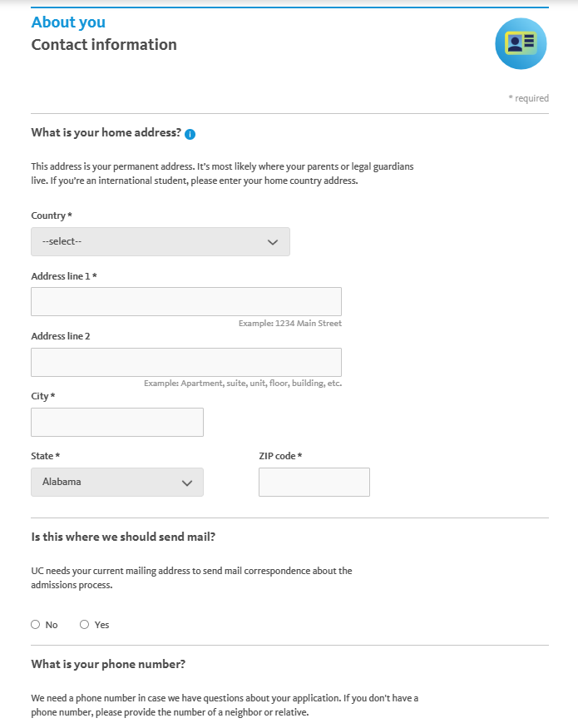Click the Country dropdown chevron arrow
The width and height of the screenshot is (578, 728).
273,242
